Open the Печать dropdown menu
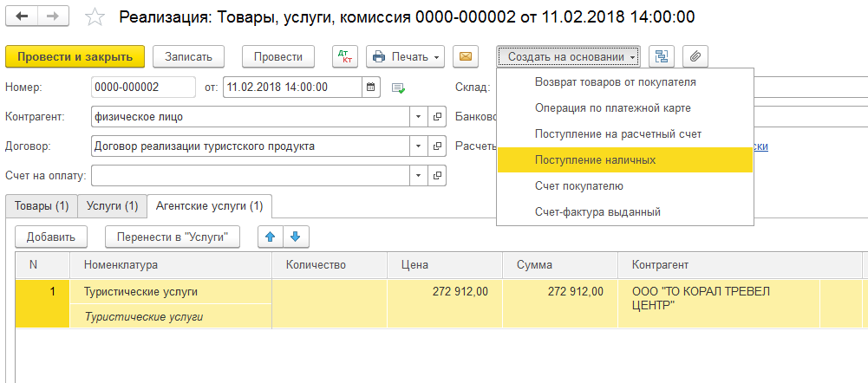Viewport: 868px width, 383px height. point(405,56)
